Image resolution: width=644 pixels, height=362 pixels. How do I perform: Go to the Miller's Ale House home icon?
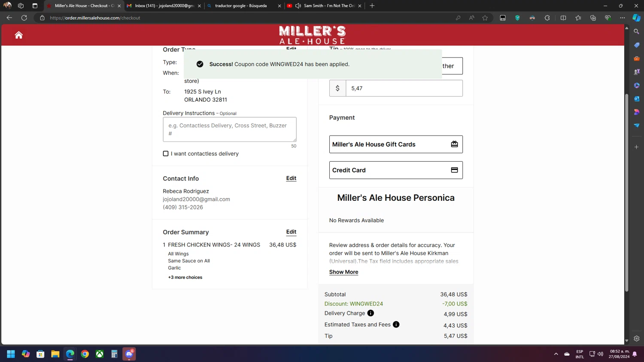point(18,35)
